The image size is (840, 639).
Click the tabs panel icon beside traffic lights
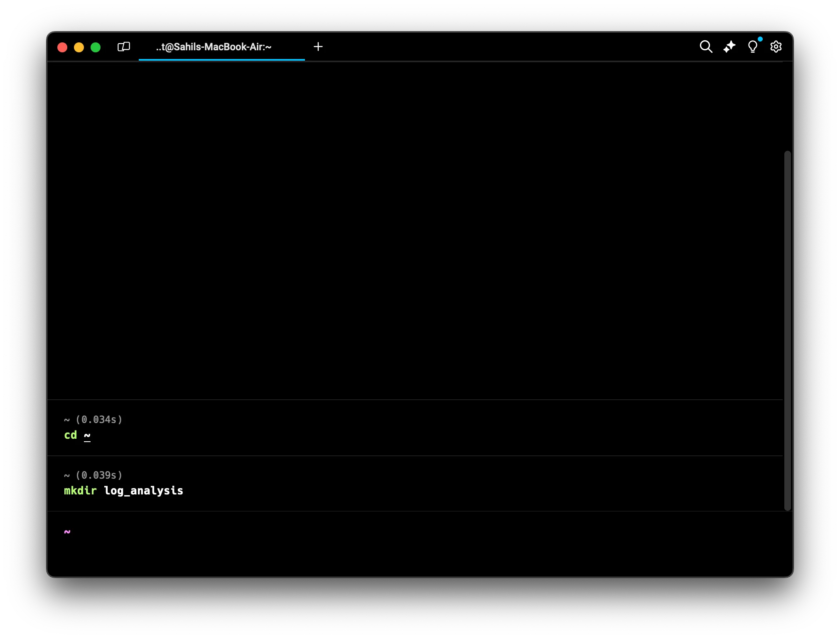pos(123,47)
